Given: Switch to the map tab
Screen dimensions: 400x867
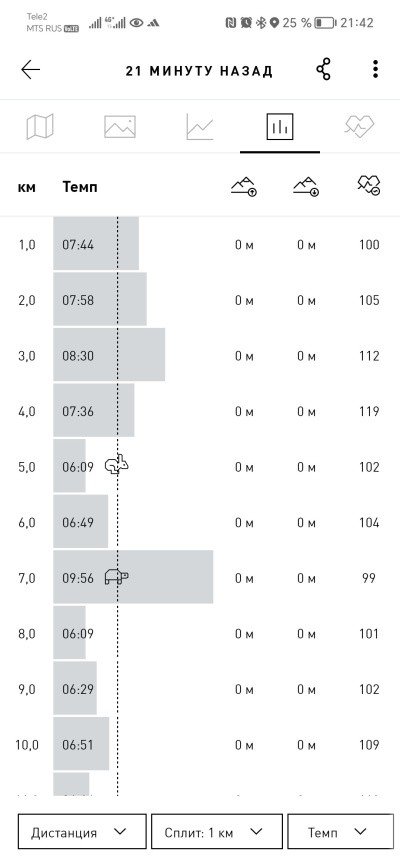Looking at the screenshot, I should (x=40, y=127).
